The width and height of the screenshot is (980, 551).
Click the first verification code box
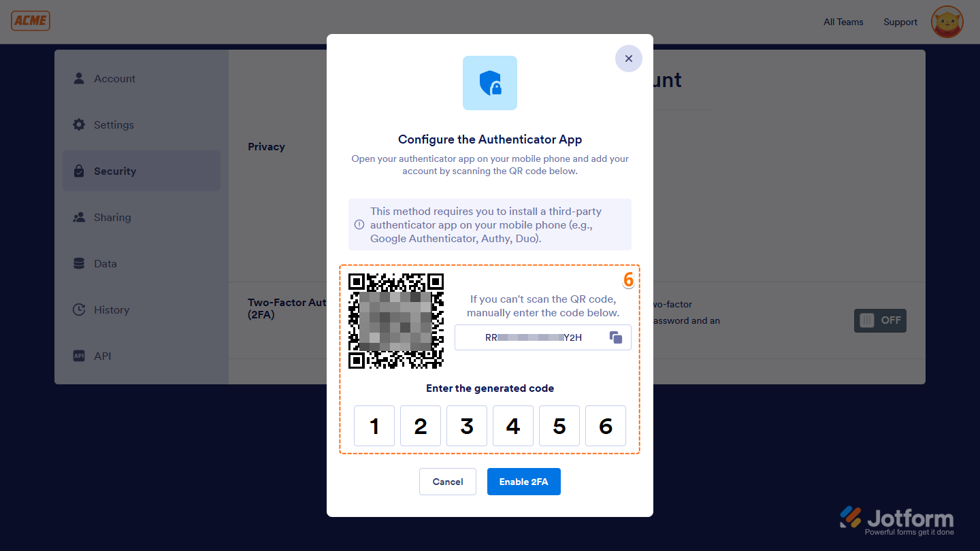click(x=374, y=426)
